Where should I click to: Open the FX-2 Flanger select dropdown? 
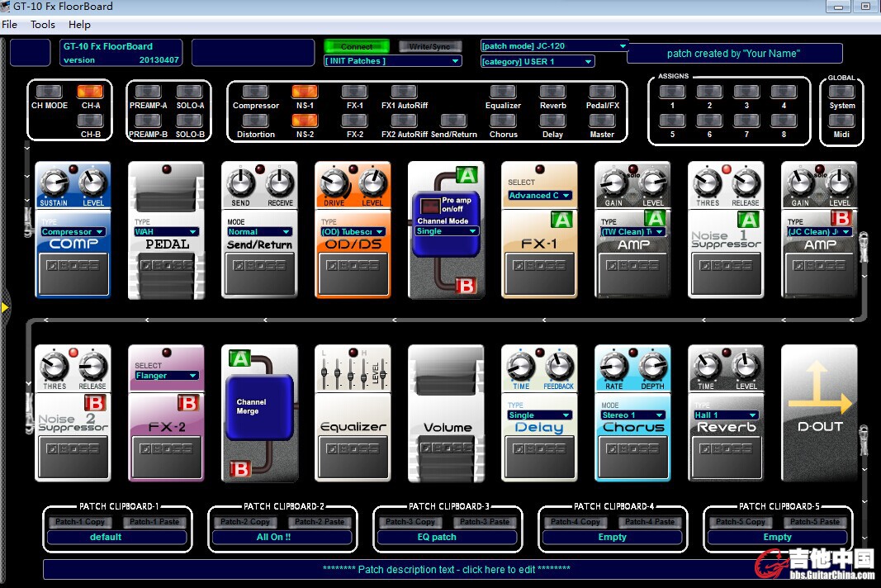tap(166, 376)
